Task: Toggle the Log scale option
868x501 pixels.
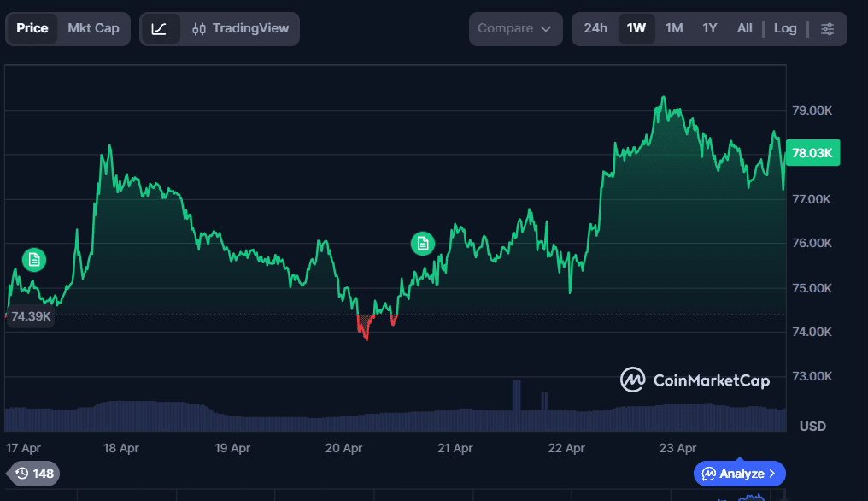Action: (x=785, y=29)
